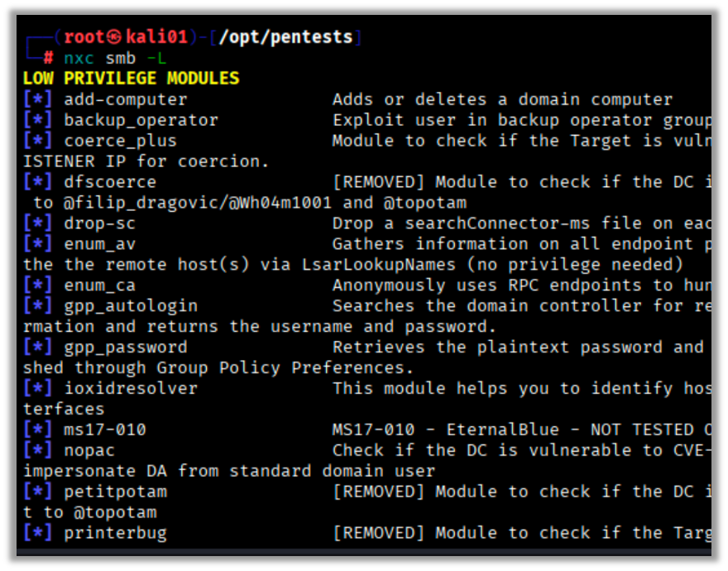This screenshot has height=571, width=728.
Task: Click the dfscoerce module name
Action: tap(110, 182)
